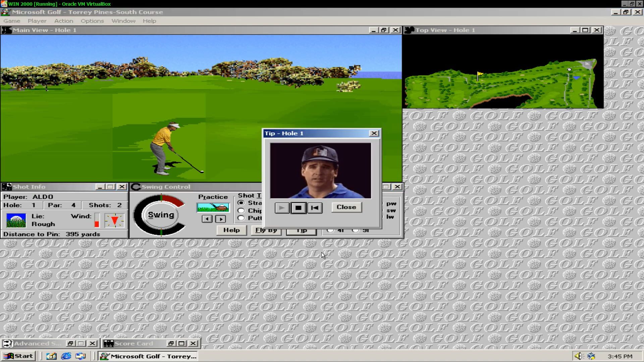Open the Action menu
The image size is (644, 362).
pos(63,21)
